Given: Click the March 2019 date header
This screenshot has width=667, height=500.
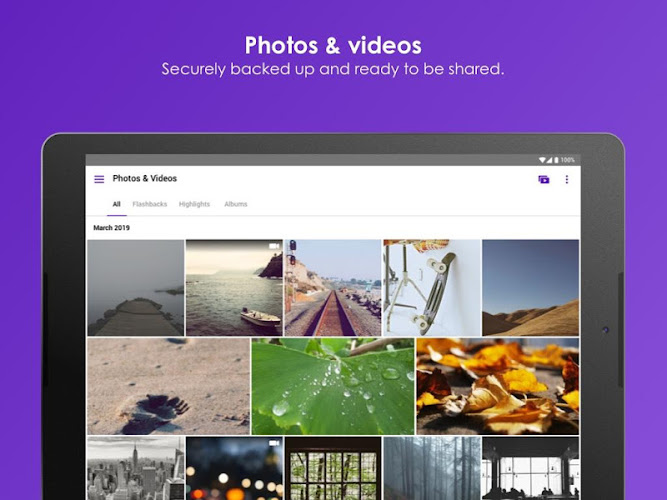Looking at the screenshot, I should [111, 228].
